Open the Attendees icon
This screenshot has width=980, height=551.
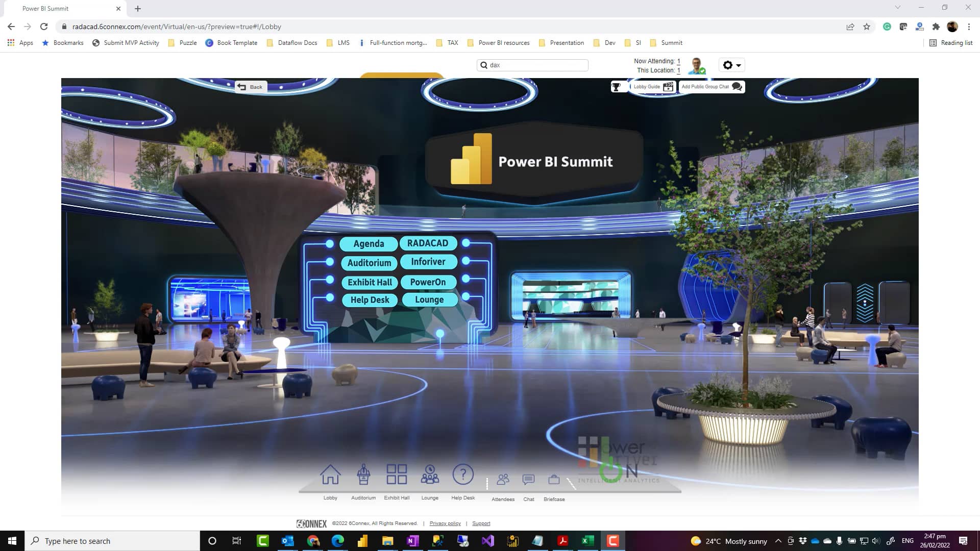tap(503, 480)
